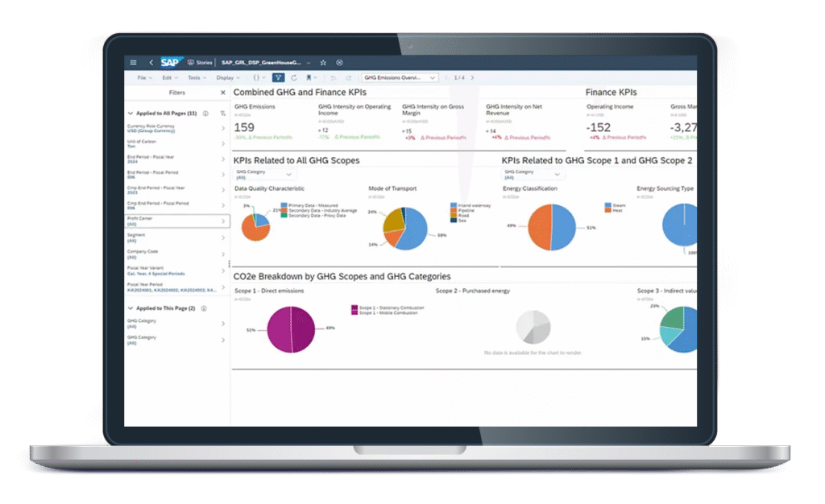The width and height of the screenshot is (825, 504).
Task: Expand the Profit Center filter
Action: click(x=223, y=220)
